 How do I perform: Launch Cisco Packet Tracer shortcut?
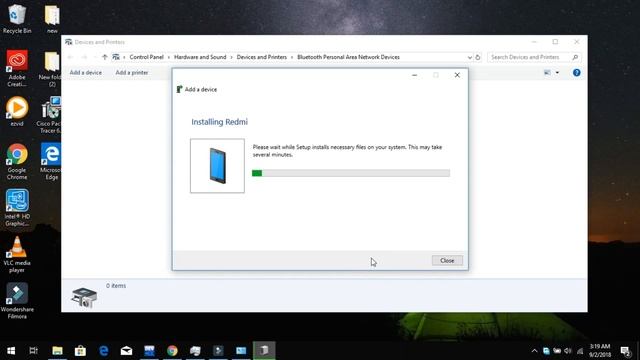[x=50, y=115]
